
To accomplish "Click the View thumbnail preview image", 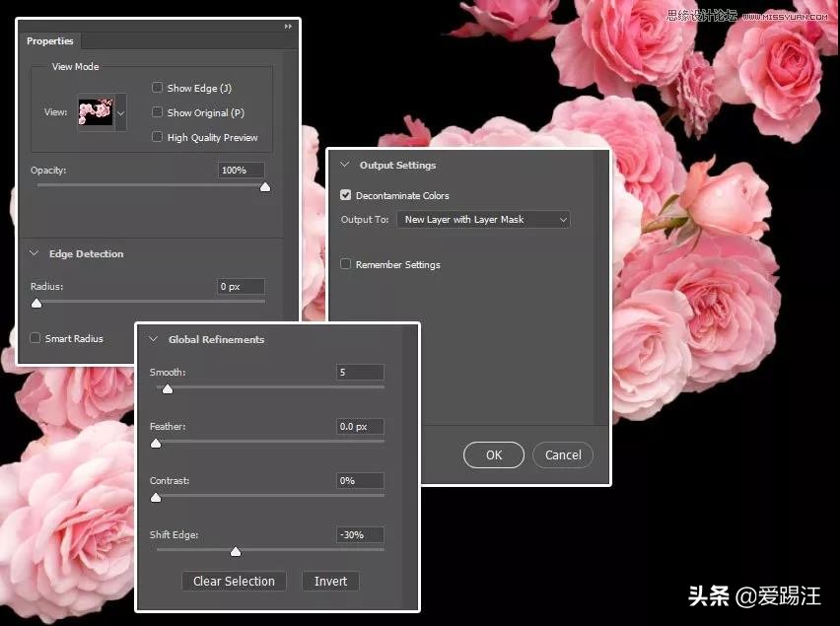I will 98,110.
